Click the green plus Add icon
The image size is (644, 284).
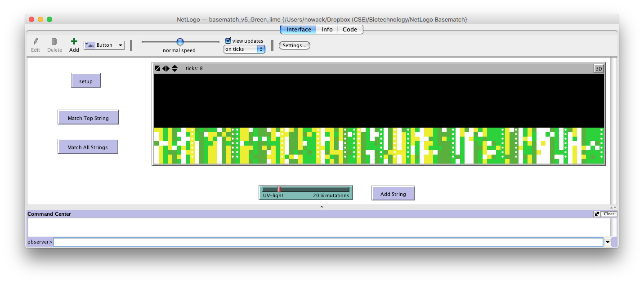(74, 41)
